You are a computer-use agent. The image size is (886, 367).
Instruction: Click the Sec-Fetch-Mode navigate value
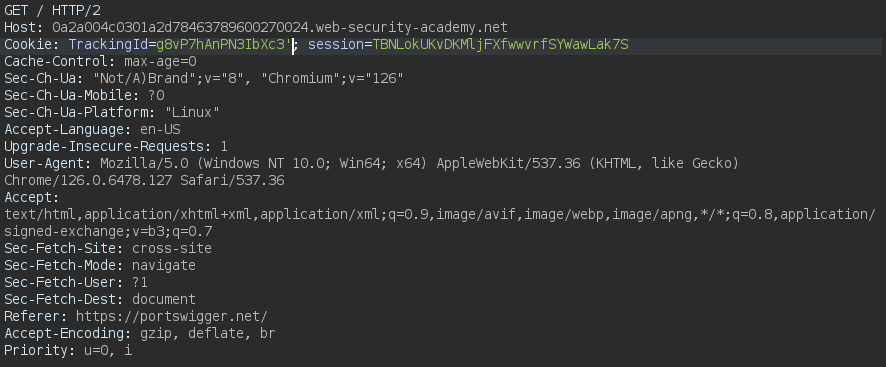[x=164, y=265]
